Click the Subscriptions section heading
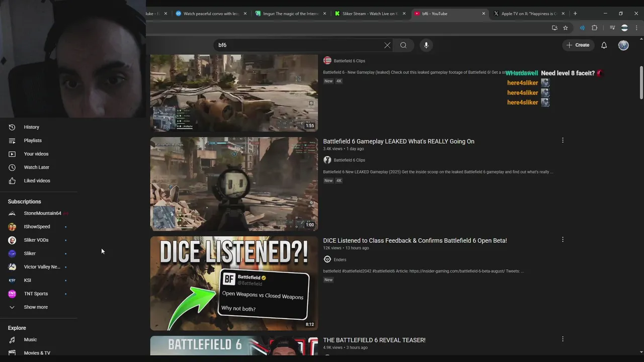The height and width of the screenshot is (362, 644). tap(25, 202)
